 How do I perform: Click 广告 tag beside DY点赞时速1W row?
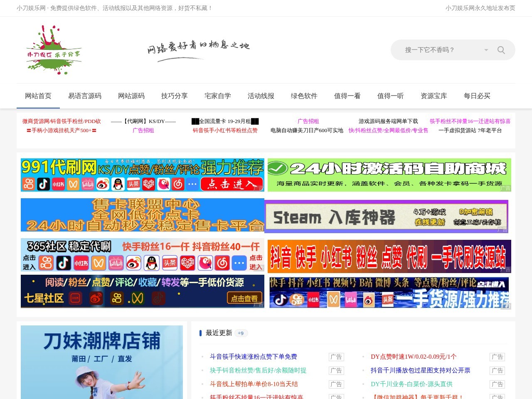[498, 357]
